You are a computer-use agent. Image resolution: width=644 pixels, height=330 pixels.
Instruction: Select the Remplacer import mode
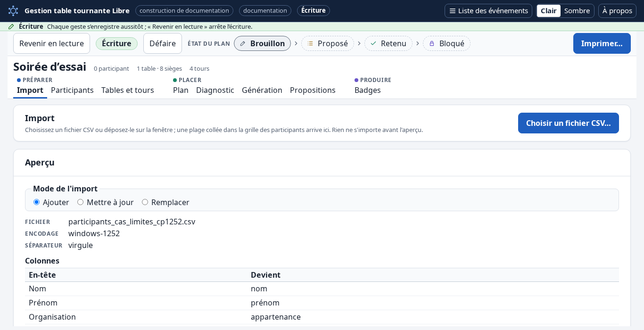[145, 202]
